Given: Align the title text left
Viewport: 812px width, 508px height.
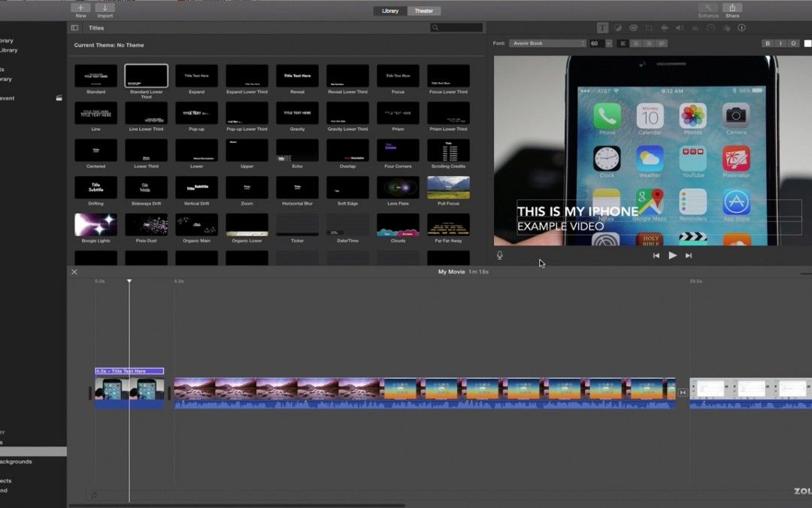Looking at the screenshot, I should (623, 44).
